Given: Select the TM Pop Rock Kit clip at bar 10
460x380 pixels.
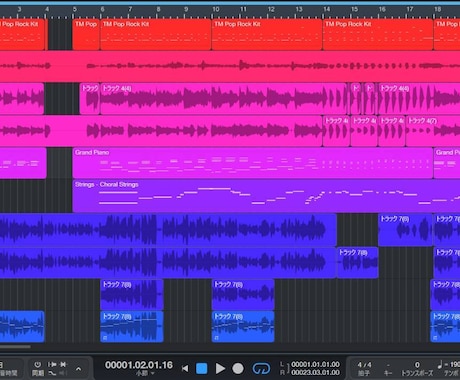Looking at the screenshot, I should click(267, 34).
